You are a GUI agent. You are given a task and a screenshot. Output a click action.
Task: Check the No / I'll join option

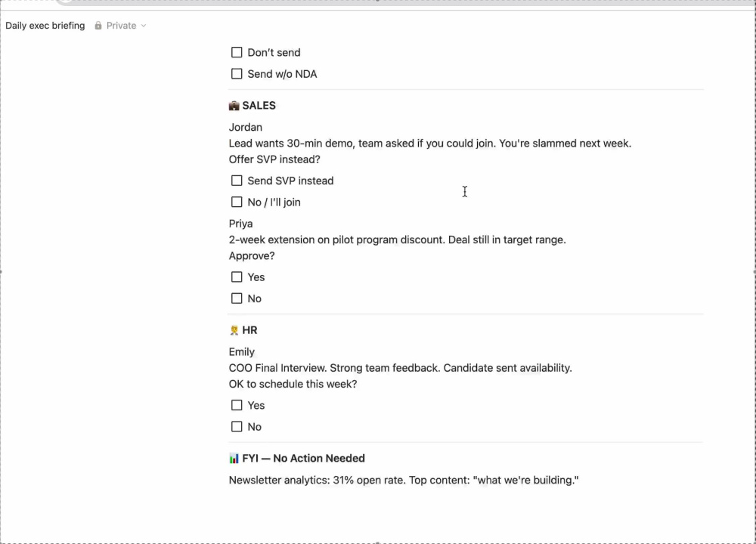[237, 202]
